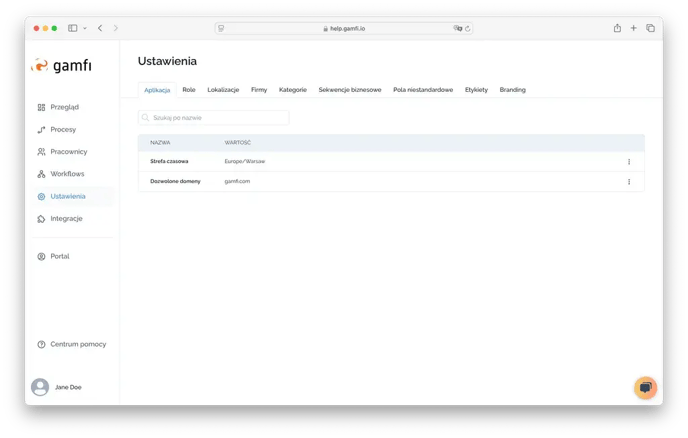Click the Procesy icon in sidebar
Screen dimensions: 688x438
tap(41, 130)
